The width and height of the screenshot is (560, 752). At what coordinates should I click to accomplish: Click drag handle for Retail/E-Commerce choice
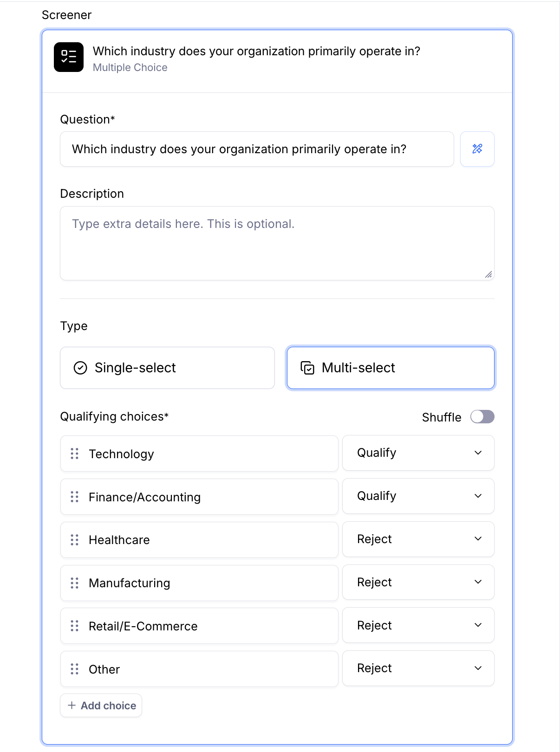coord(74,626)
